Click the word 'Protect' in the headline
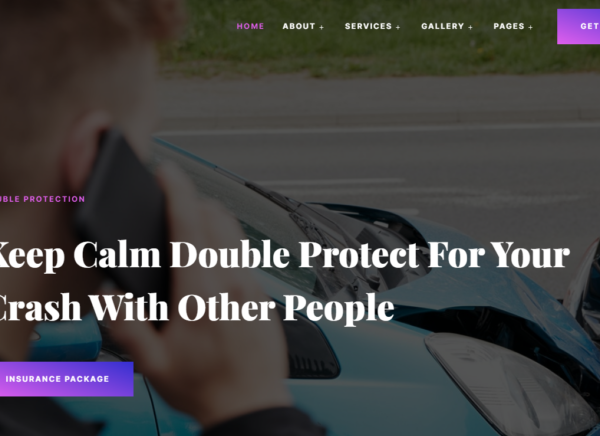The width and height of the screenshot is (600, 436). point(359,255)
